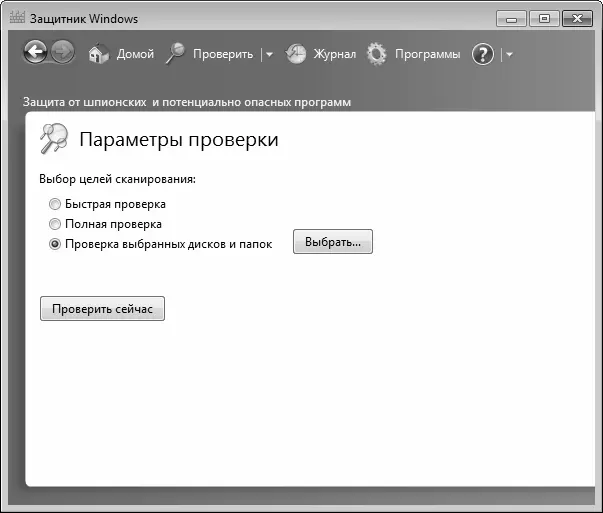603x513 pixels.
Task: Go to Домой in the toolbar
Action: click(135, 55)
